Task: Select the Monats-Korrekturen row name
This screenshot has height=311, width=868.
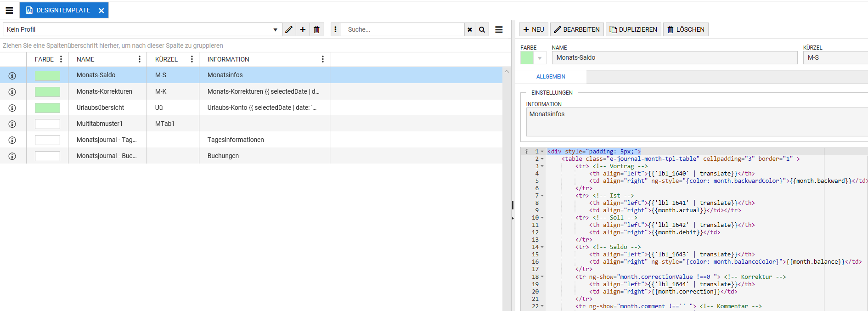Action: pyautogui.click(x=104, y=91)
